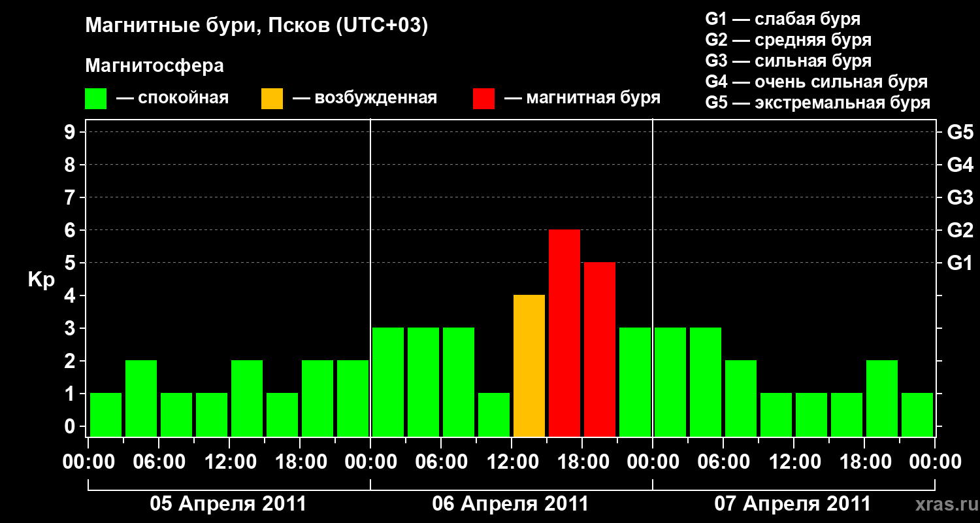
Task: Click the 'G1' label on the right axis
Action: pyautogui.click(x=960, y=263)
